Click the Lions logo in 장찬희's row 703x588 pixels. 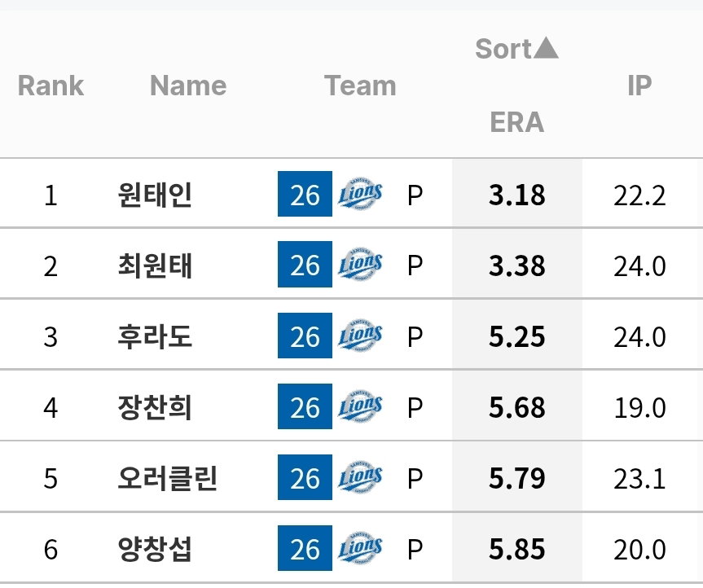coord(360,406)
